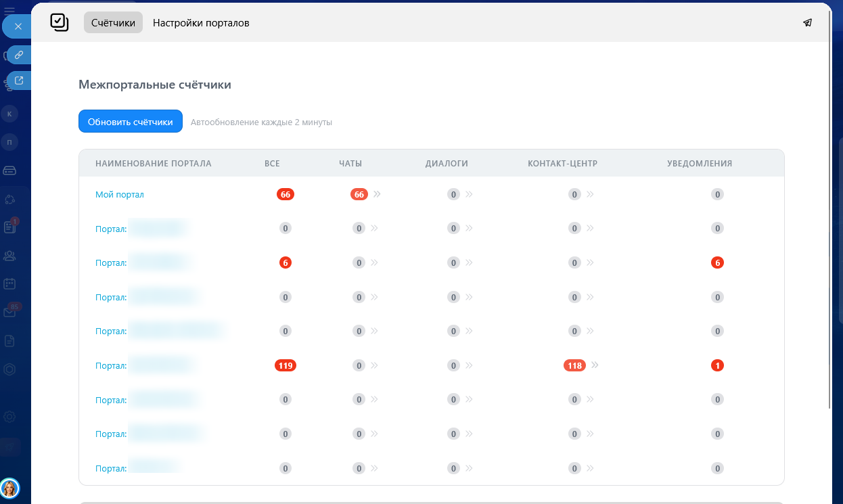The width and height of the screenshot is (843, 504).
Task: Click the copy link chain icon
Action: point(19,55)
